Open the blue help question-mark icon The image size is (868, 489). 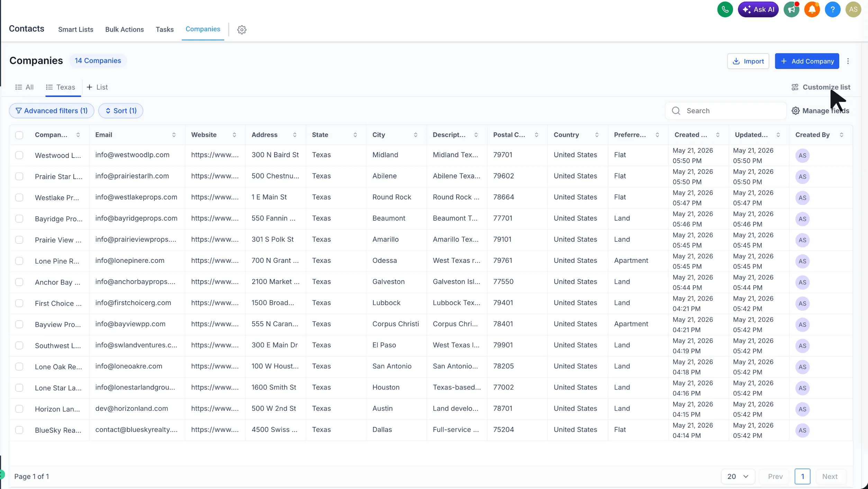(833, 9)
